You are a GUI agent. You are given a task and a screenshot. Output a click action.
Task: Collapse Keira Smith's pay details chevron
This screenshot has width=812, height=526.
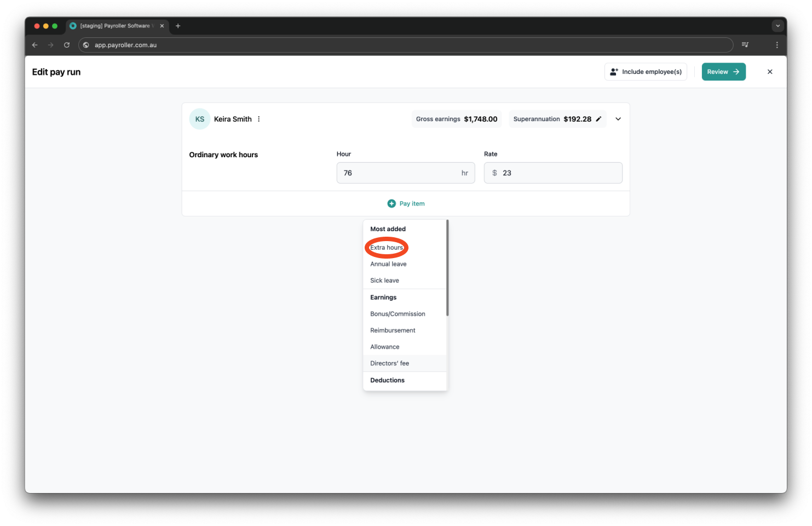click(618, 119)
